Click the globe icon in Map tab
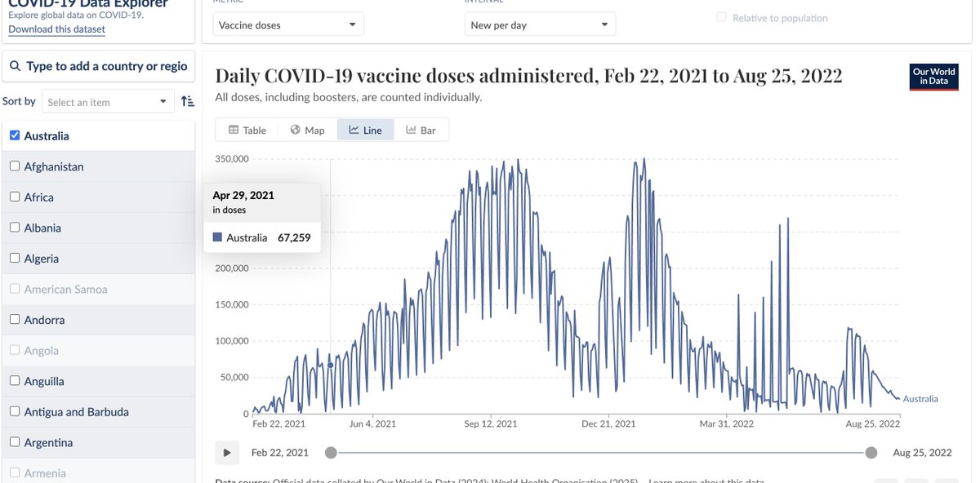Screen dimensions: 980x483 pos(296,130)
